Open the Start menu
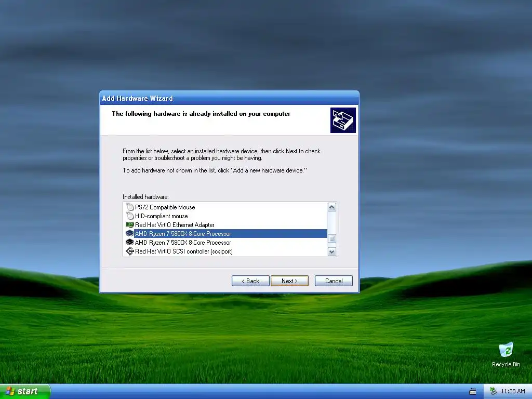 pos(25,391)
